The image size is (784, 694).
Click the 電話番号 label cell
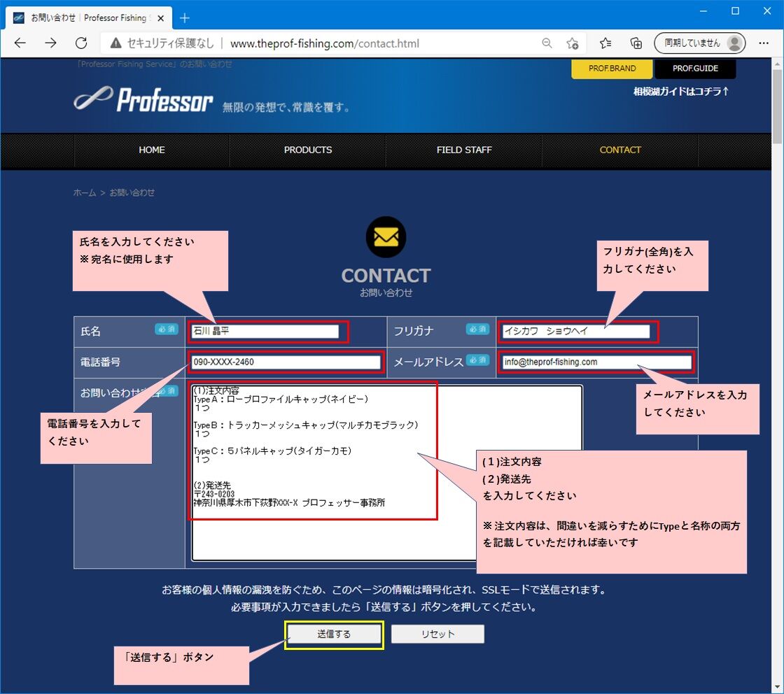[129, 362]
